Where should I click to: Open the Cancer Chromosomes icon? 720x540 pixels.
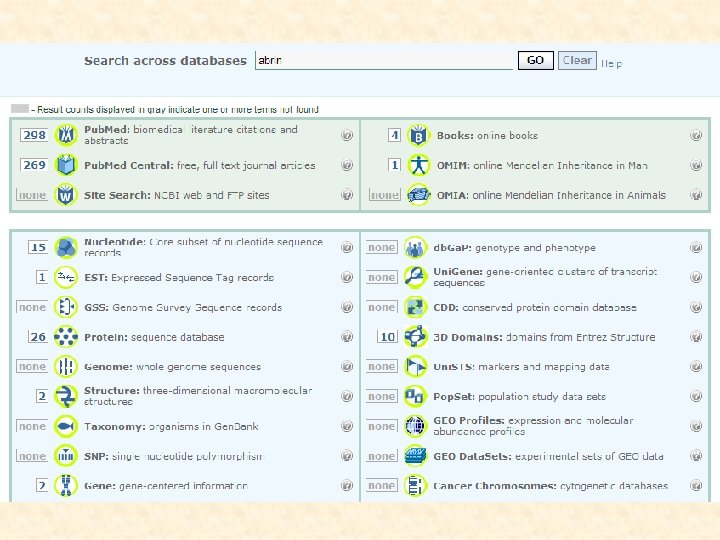point(415,485)
